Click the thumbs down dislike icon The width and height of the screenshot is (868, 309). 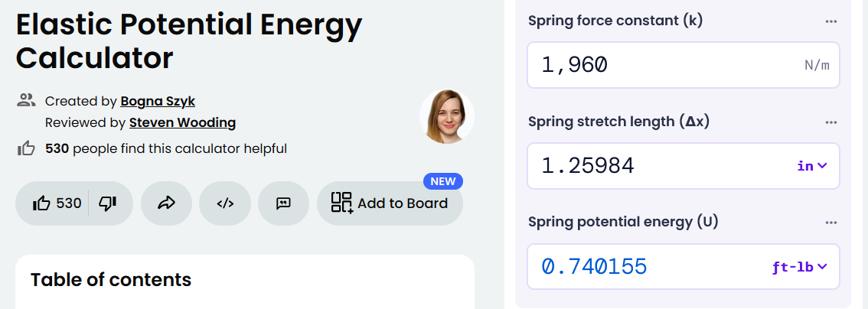tap(107, 204)
